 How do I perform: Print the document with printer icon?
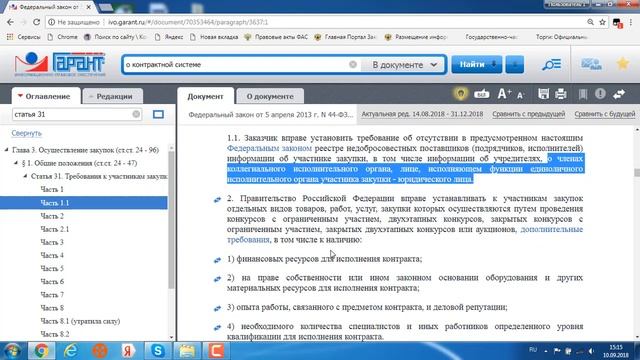point(561,94)
